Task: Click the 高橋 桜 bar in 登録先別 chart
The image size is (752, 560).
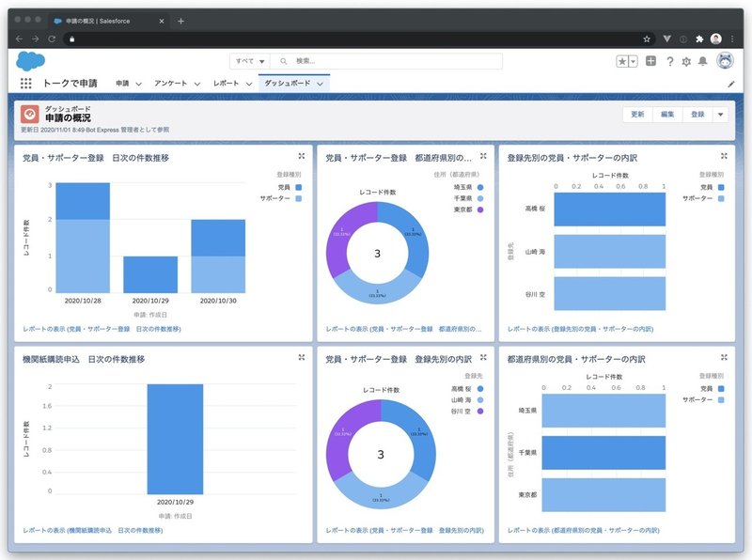Action: (x=609, y=210)
